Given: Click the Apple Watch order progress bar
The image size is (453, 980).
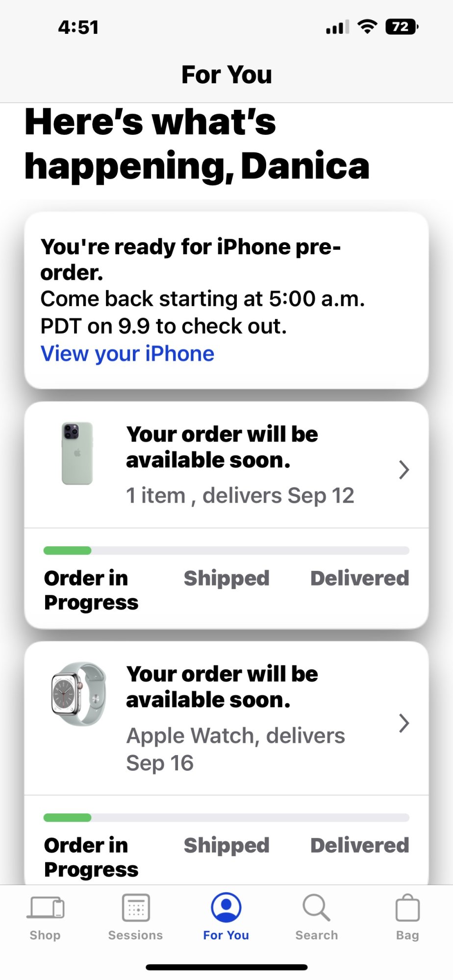Looking at the screenshot, I should [226, 817].
